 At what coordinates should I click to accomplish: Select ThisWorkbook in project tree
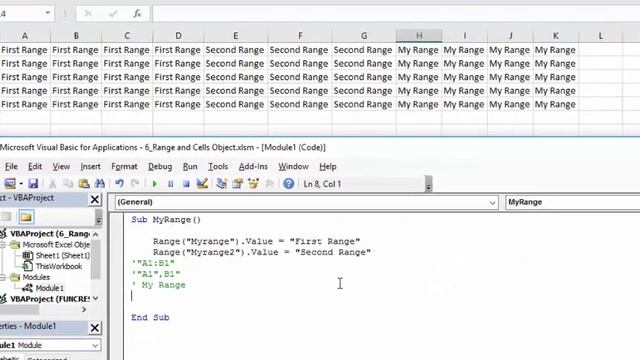point(59,267)
